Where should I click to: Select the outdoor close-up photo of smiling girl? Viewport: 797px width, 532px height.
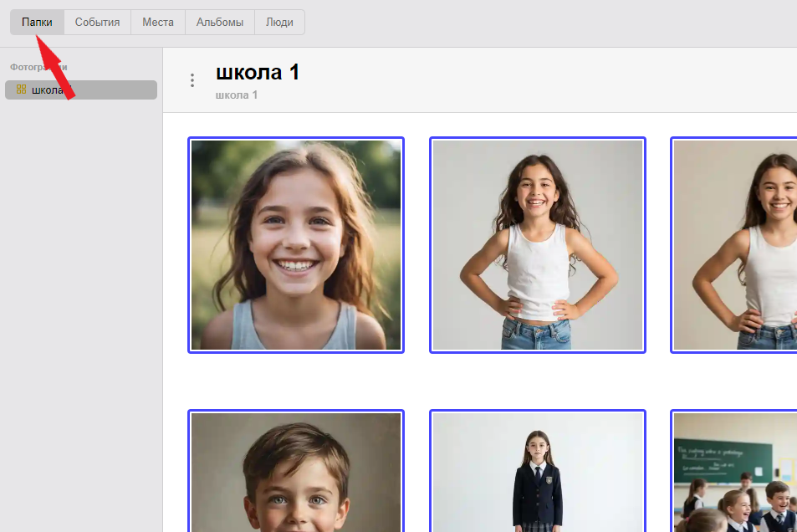coord(296,245)
